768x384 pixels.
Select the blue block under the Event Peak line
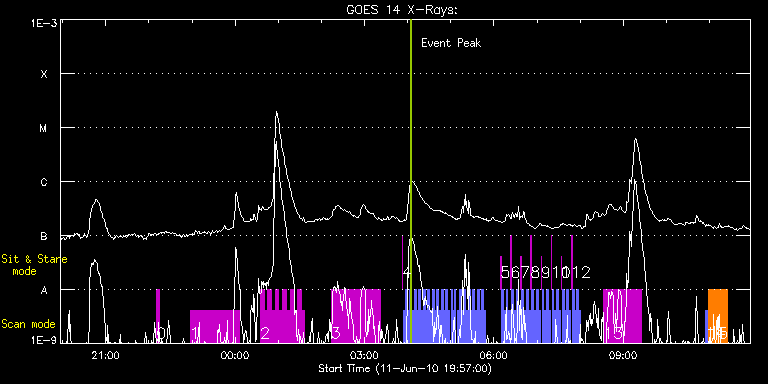coord(444,316)
